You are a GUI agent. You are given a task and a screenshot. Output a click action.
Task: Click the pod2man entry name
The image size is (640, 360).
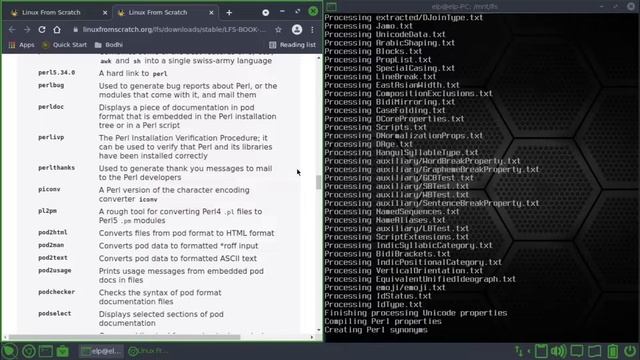coord(51,245)
